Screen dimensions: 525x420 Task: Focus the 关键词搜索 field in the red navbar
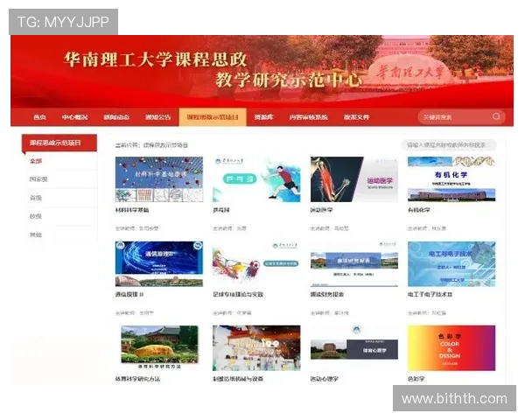coord(461,117)
